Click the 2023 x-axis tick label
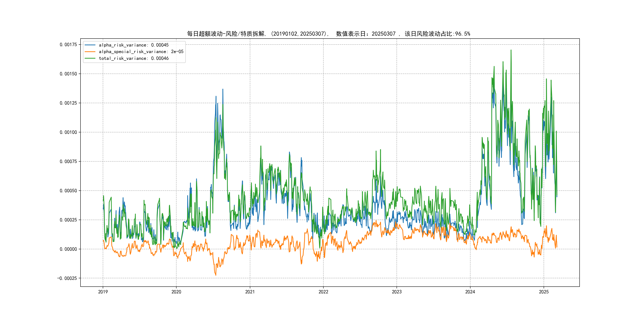Image resolution: width=644 pixels, height=322 pixels. (397, 292)
